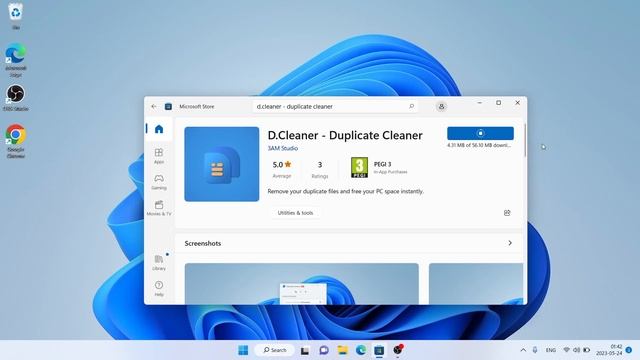Screen dimensions: 640x360
Task: Click the D.Cleaner - Duplicate Cleaner title
Action: coord(345,136)
